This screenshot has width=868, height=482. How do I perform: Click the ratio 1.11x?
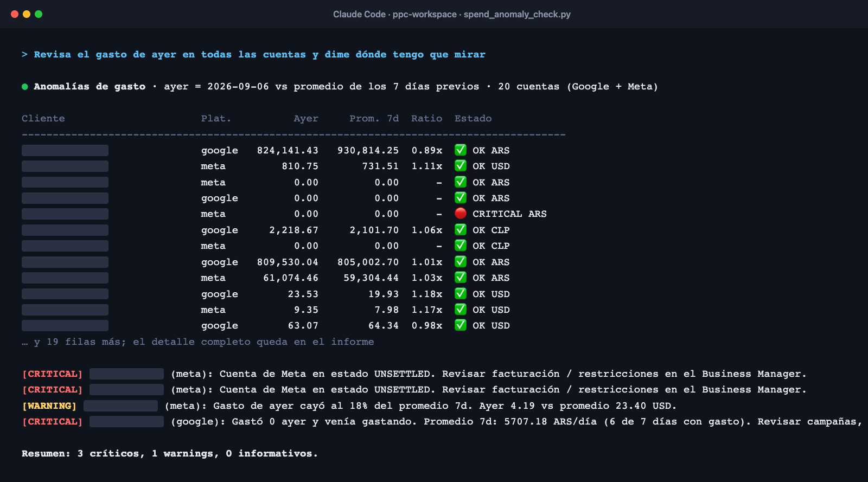click(x=426, y=166)
